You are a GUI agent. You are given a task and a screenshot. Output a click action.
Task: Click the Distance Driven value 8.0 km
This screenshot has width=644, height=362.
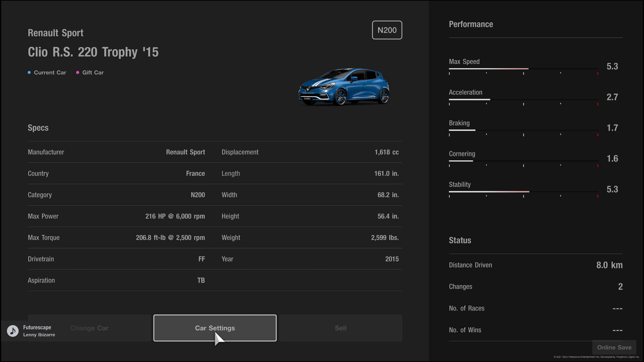(609, 265)
